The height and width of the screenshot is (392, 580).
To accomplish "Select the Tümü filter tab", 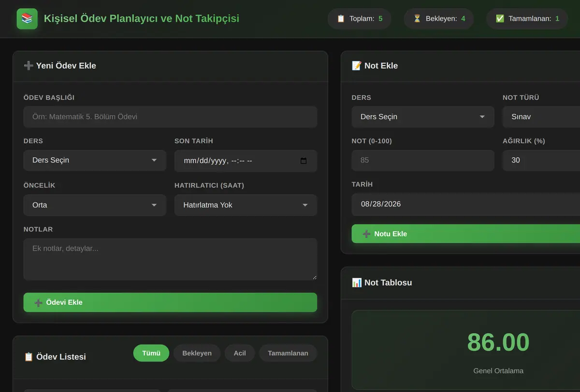I will [x=151, y=353].
